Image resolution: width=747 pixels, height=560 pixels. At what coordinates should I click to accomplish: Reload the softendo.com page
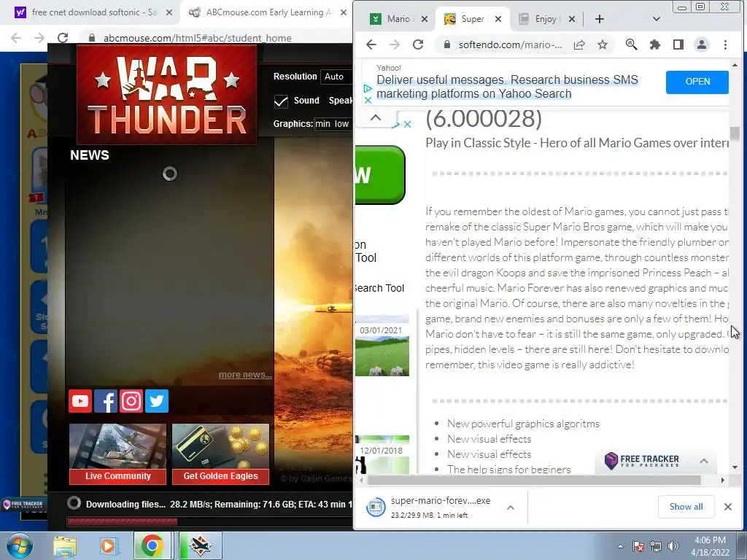(x=418, y=44)
